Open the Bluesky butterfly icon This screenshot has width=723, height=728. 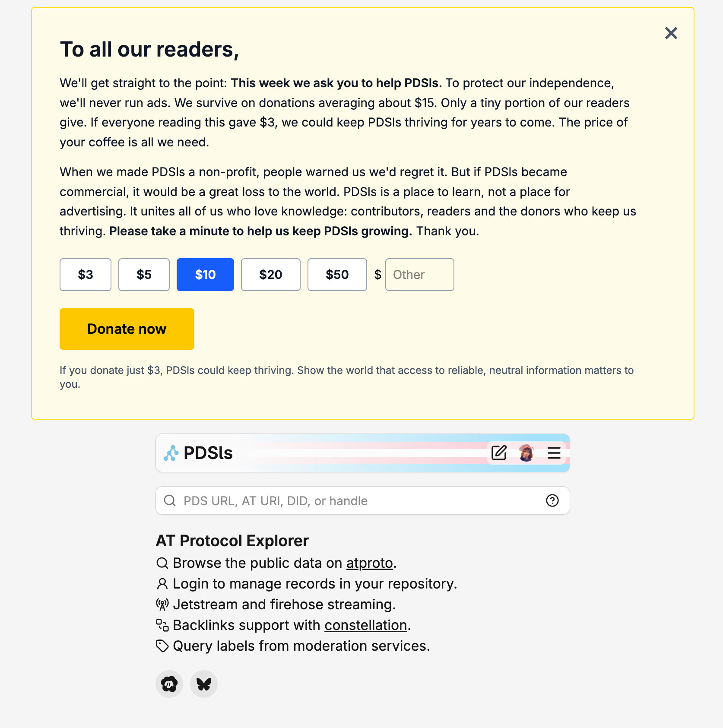pos(204,684)
